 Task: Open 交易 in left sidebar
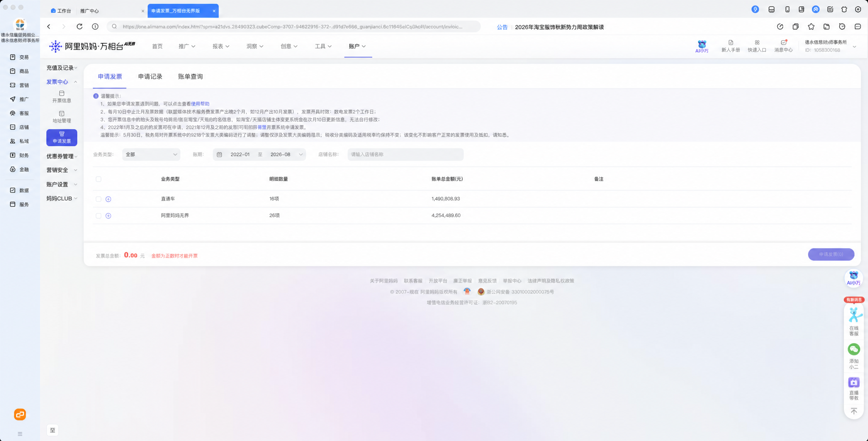pos(19,57)
